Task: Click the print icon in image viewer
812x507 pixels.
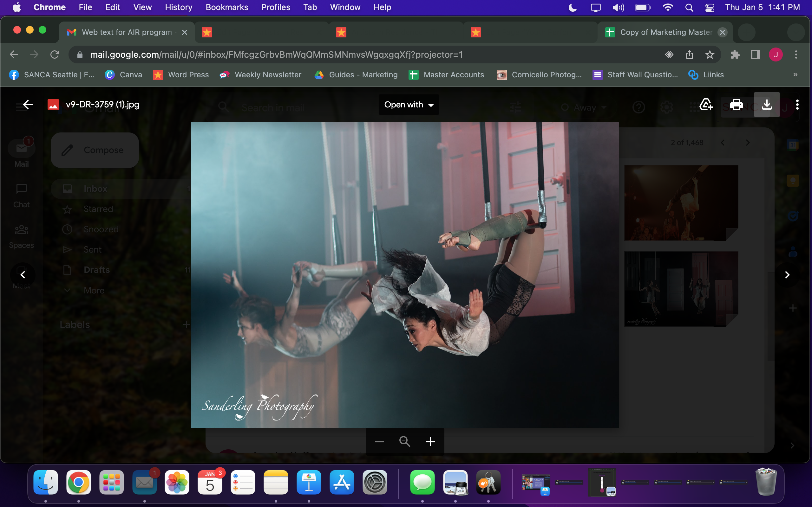Action: point(736,105)
